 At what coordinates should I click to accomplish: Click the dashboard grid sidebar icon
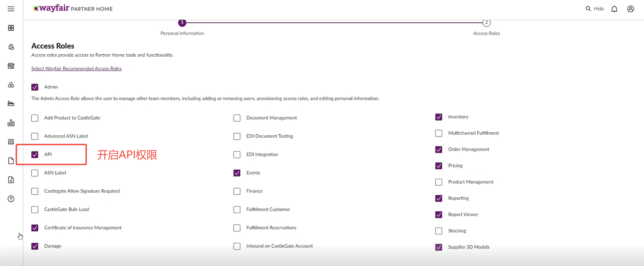click(x=11, y=28)
